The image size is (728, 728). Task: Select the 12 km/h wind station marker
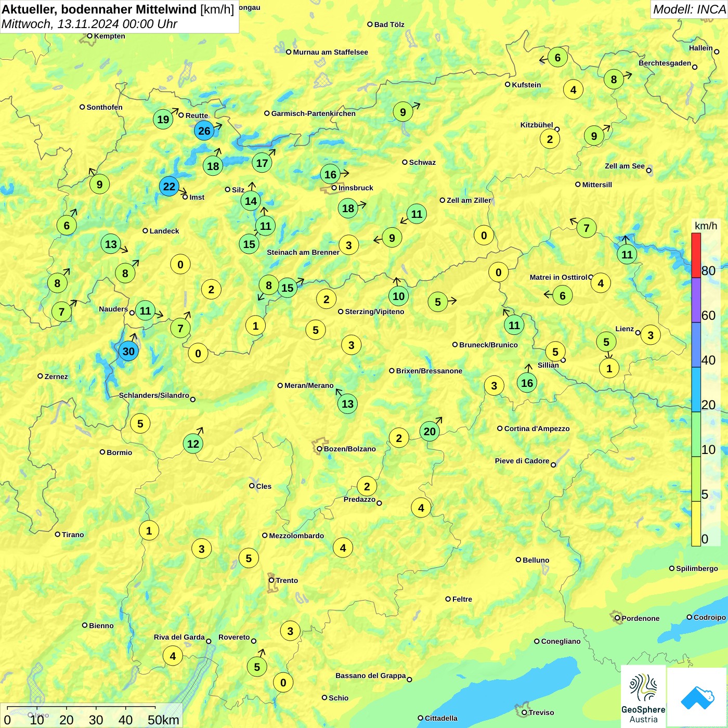(x=193, y=444)
